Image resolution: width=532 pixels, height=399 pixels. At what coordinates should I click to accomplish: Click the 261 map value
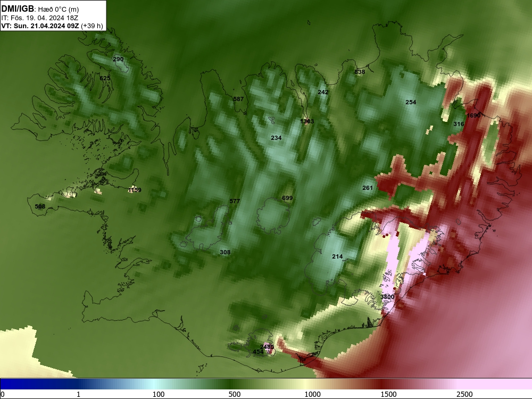(x=368, y=188)
